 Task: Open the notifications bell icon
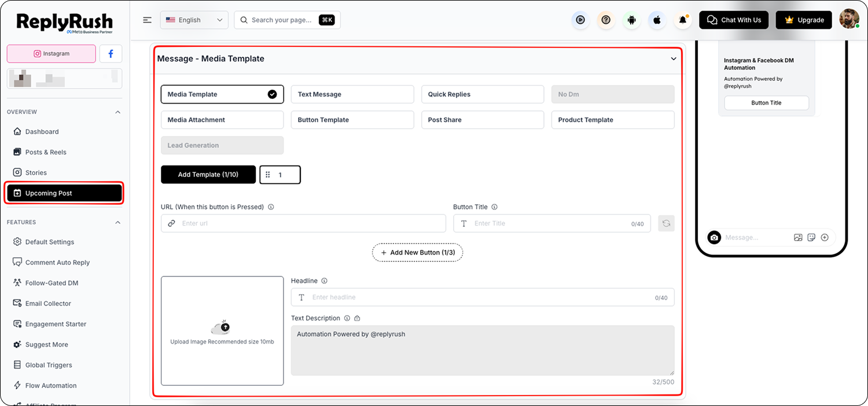(683, 20)
